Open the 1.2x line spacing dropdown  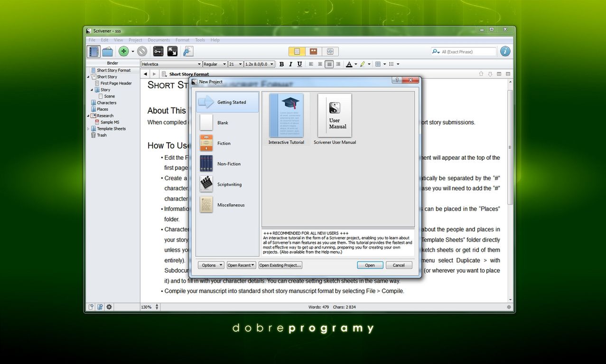[259, 64]
